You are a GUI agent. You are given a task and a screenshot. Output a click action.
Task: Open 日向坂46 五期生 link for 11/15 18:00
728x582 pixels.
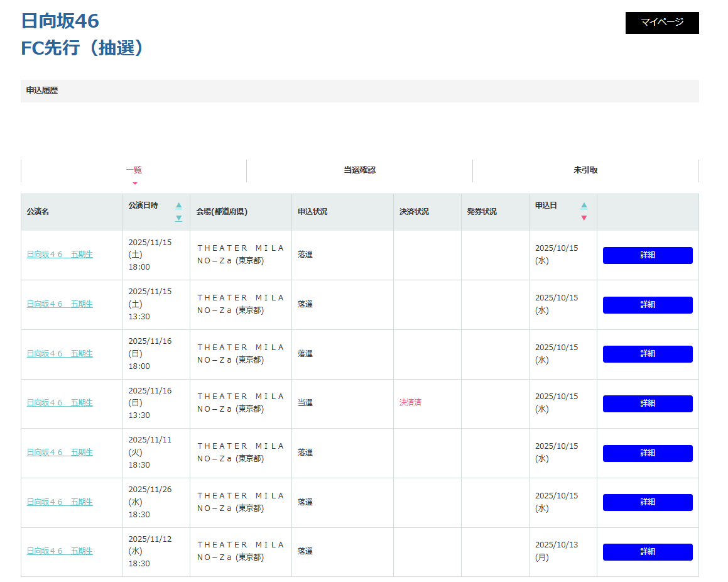coord(60,255)
